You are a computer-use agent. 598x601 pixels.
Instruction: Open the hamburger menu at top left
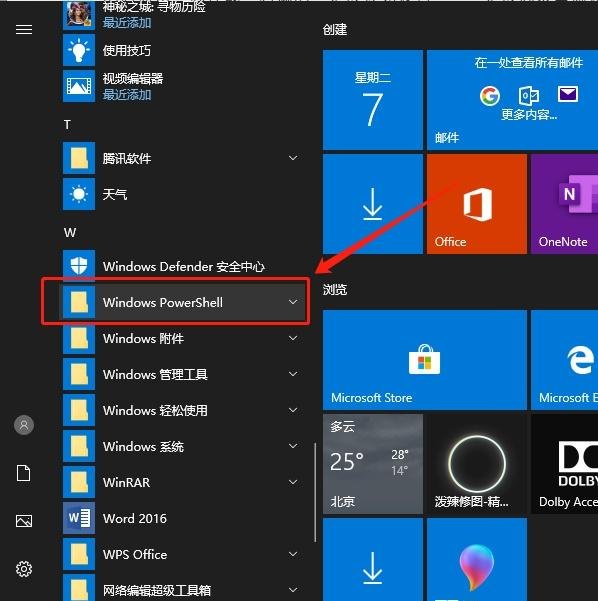point(24,30)
